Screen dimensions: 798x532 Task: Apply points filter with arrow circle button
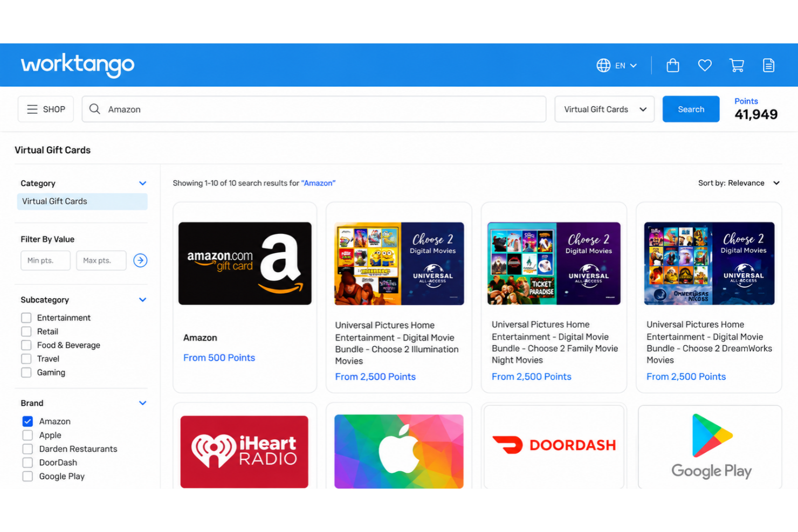[140, 260]
